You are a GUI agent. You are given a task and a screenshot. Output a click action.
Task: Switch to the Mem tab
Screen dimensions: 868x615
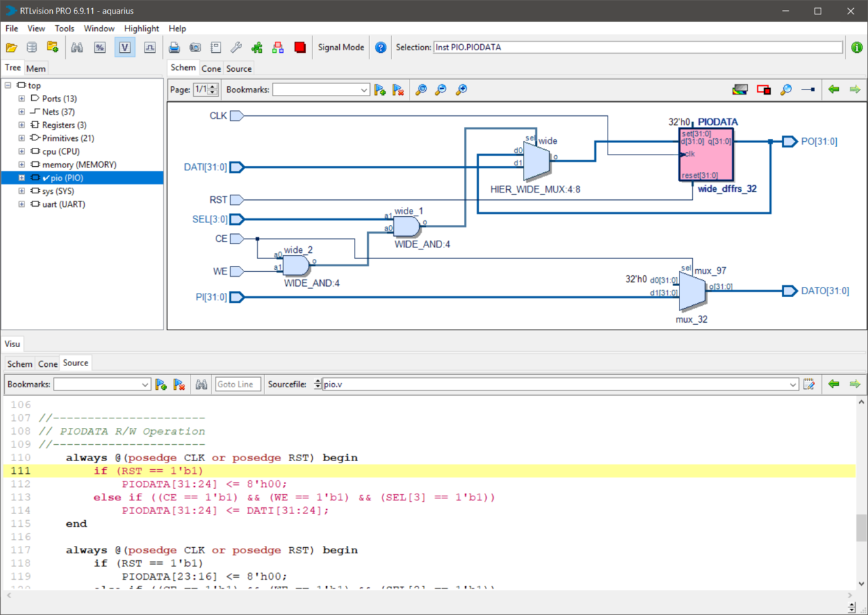tap(36, 68)
